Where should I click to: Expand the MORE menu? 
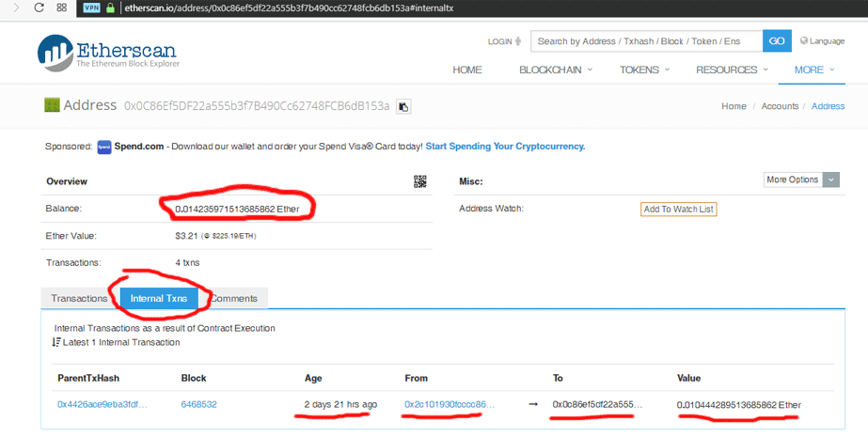tap(814, 70)
